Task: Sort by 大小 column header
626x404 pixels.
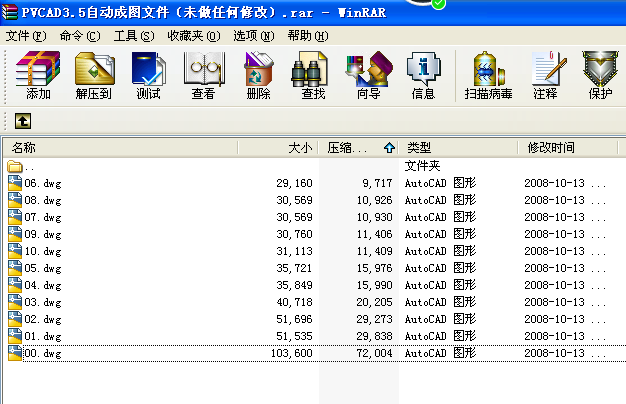Action: pos(278,148)
